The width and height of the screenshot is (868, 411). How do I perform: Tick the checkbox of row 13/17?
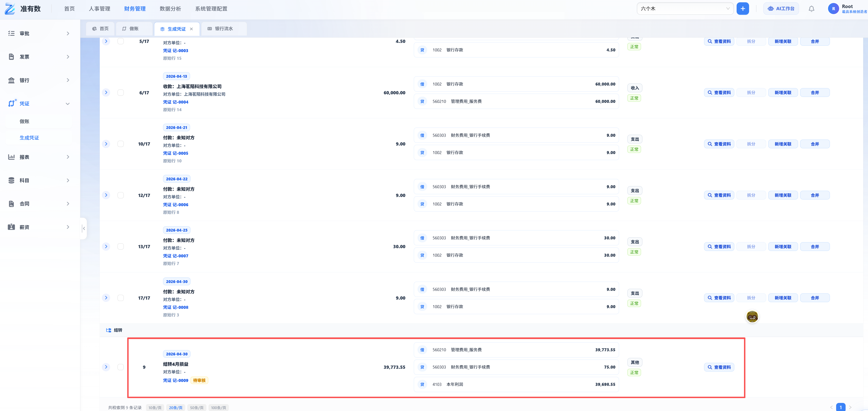pos(121,246)
